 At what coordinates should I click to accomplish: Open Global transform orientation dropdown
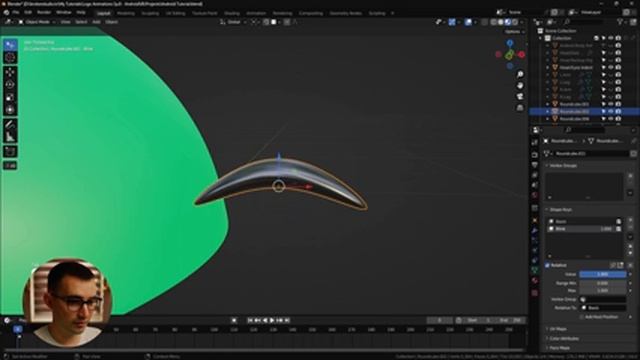(x=233, y=22)
